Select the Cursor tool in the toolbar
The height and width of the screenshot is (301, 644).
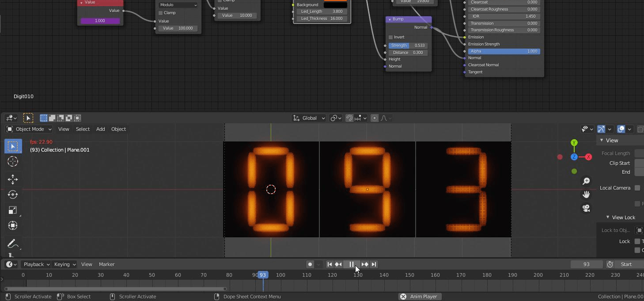13,161
